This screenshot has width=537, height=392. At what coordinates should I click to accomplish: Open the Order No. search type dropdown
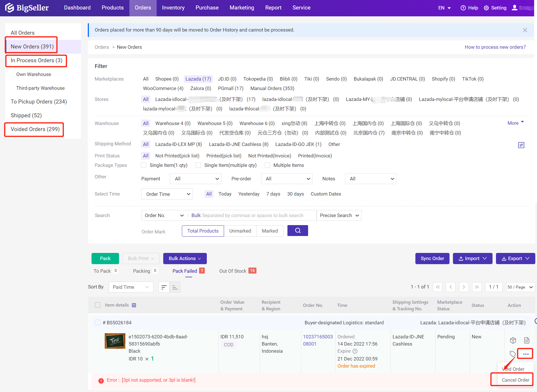tap(164, 215)
